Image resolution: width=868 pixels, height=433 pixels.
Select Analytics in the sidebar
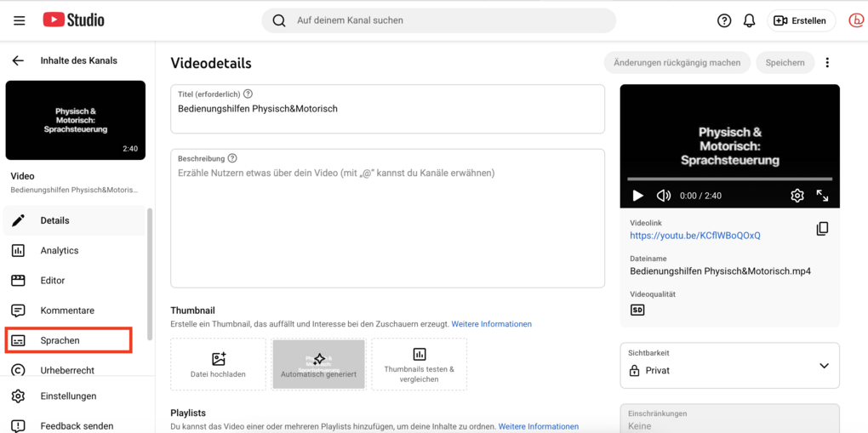click(x=60, y=250)
